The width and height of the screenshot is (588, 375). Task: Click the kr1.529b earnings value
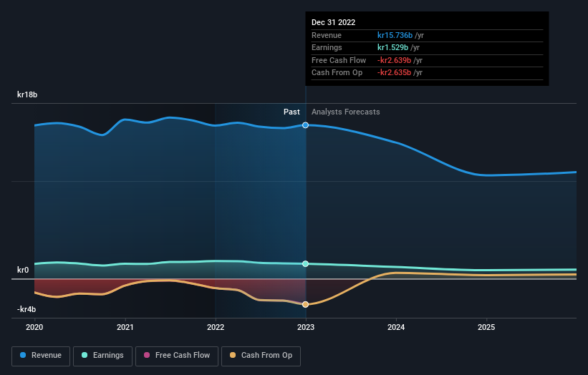(392, 47)
